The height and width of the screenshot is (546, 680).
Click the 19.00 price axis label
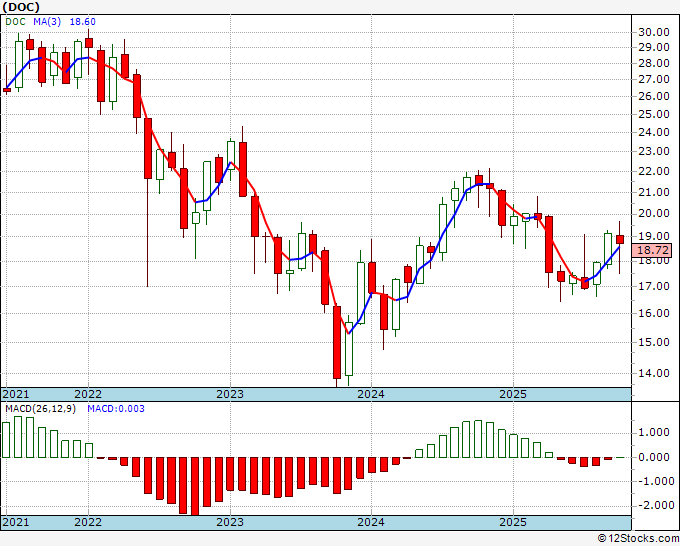(x=654, y=236)
